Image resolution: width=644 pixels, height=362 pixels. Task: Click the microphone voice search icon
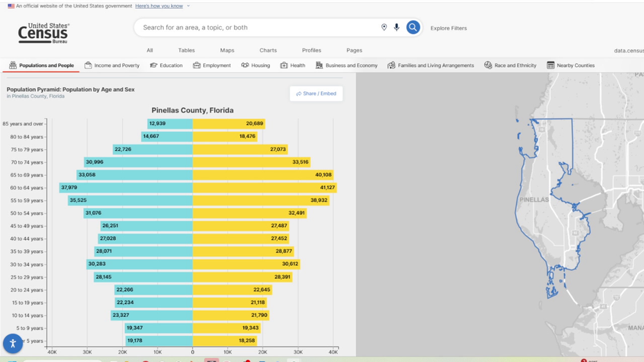[x=397, y=28]
